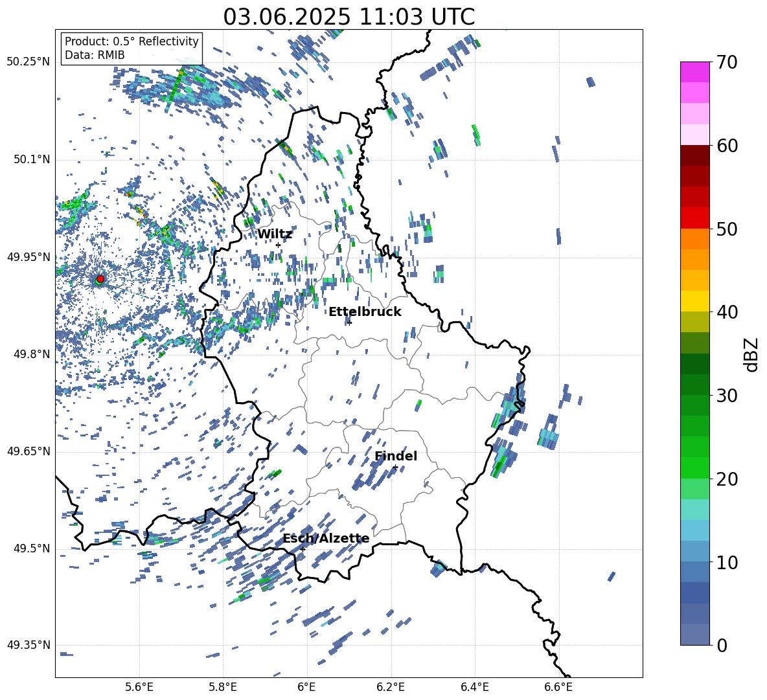This screenshot has width=767, height=700.
Task: Click the "Product: 0.5° Reflectivity" label
Action: pyautogui.click(x=132, y=41)
